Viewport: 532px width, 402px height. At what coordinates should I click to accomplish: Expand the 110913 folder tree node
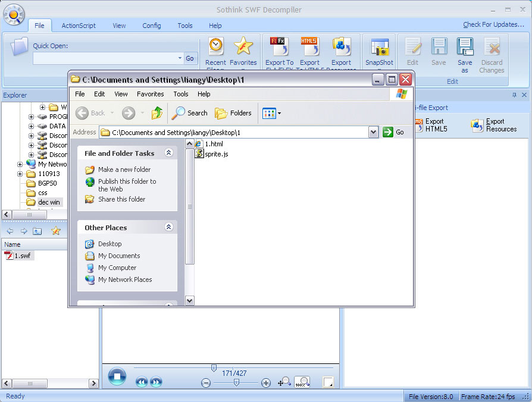(20, 174)
